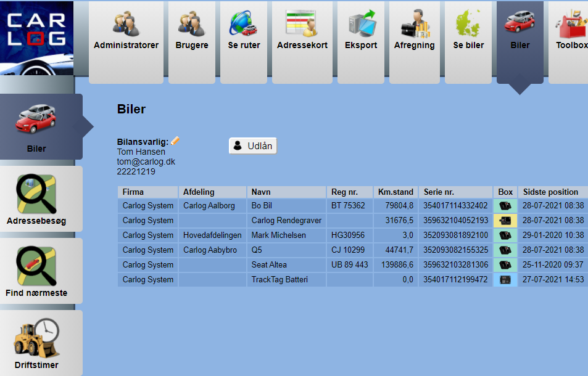Open Find nærmeste in the sidebar
The width and height of the screenshot is (588, 376).
pyautogui.click(x=41, y=271)
